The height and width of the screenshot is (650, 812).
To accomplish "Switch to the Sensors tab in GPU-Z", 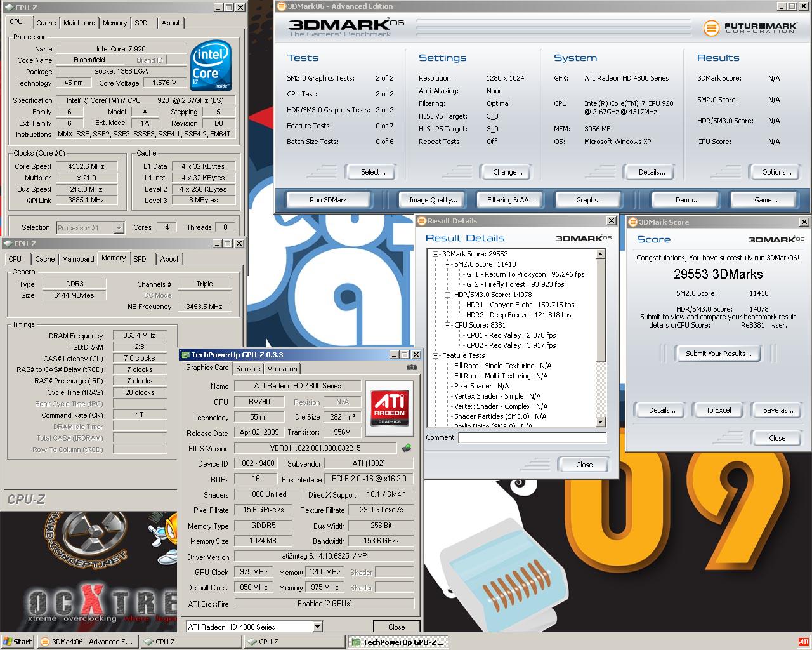I will click(x=248, y=369).
